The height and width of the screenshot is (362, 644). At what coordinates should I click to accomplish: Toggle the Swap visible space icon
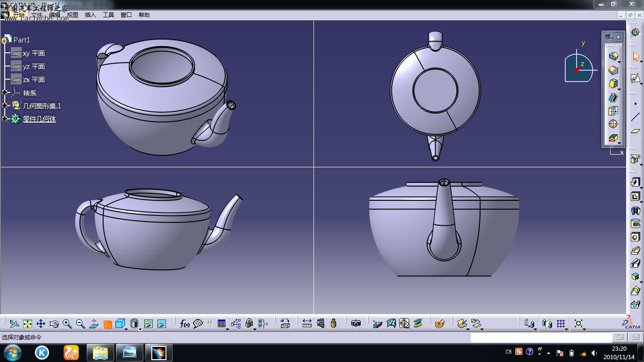click(x=162, y=323)
